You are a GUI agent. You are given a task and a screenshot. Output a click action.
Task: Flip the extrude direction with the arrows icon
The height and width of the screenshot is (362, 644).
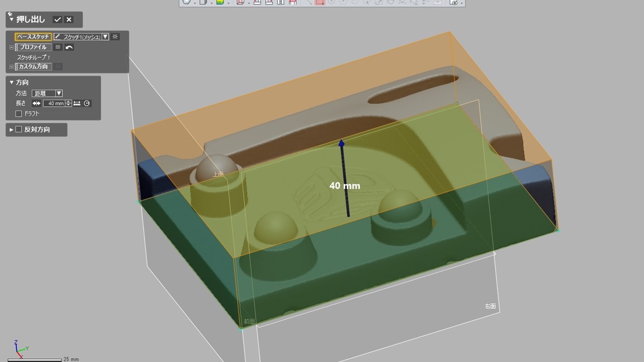click(x=36, y=104)
